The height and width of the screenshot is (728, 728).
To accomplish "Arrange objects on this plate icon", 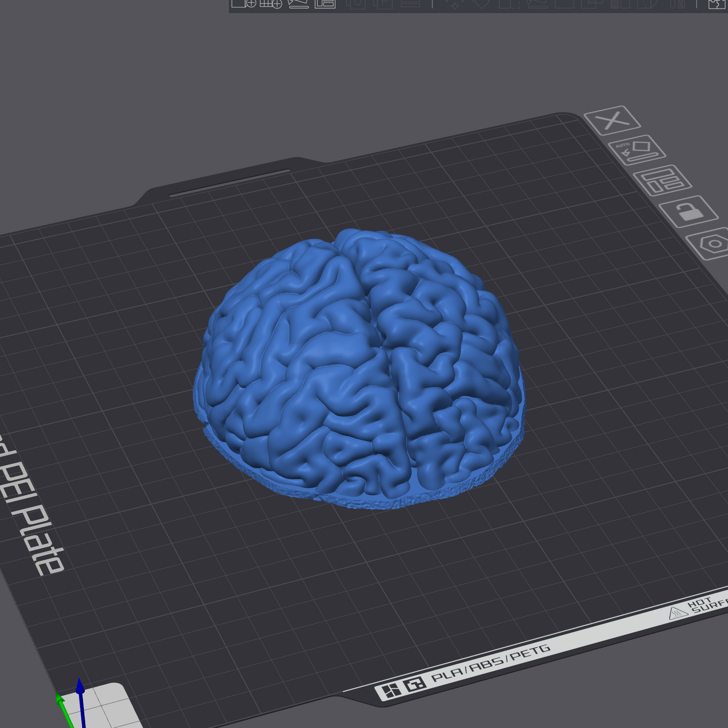I will click(x=662, y=180).
